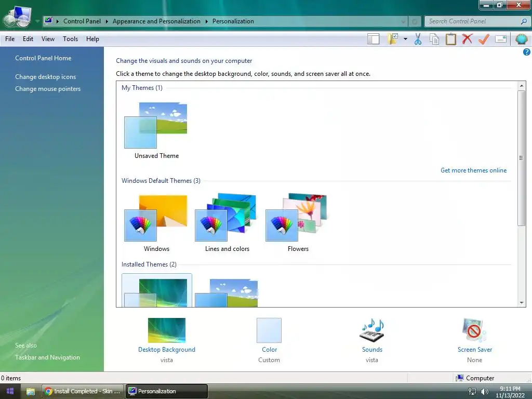Open Change mouse pointers

coord(48,88)
